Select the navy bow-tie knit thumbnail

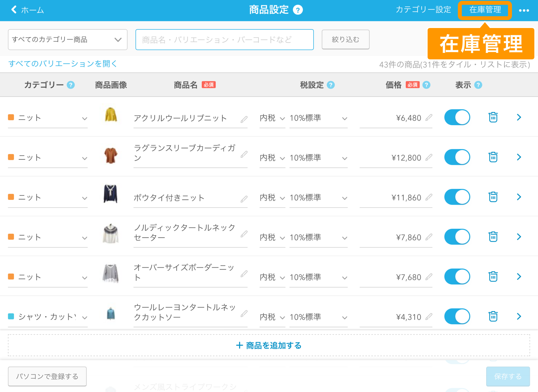(x=110, y=194)
